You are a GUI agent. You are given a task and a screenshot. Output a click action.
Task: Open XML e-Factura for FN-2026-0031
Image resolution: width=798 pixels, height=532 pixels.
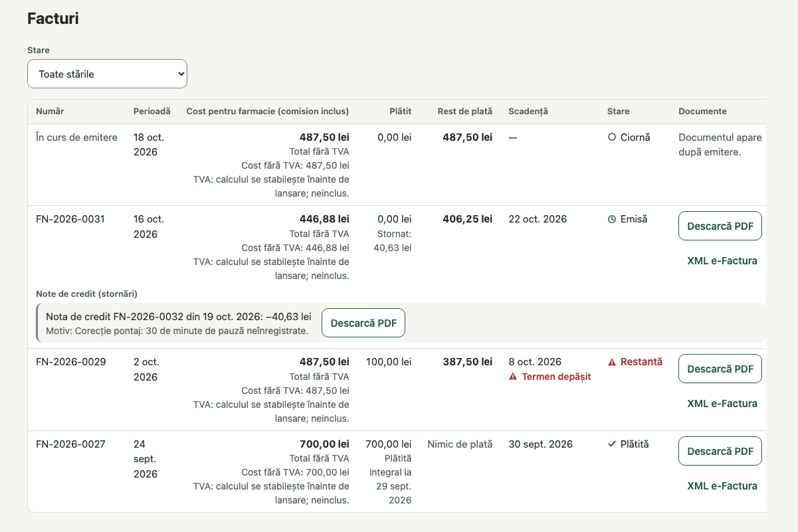tap(722, 261)
